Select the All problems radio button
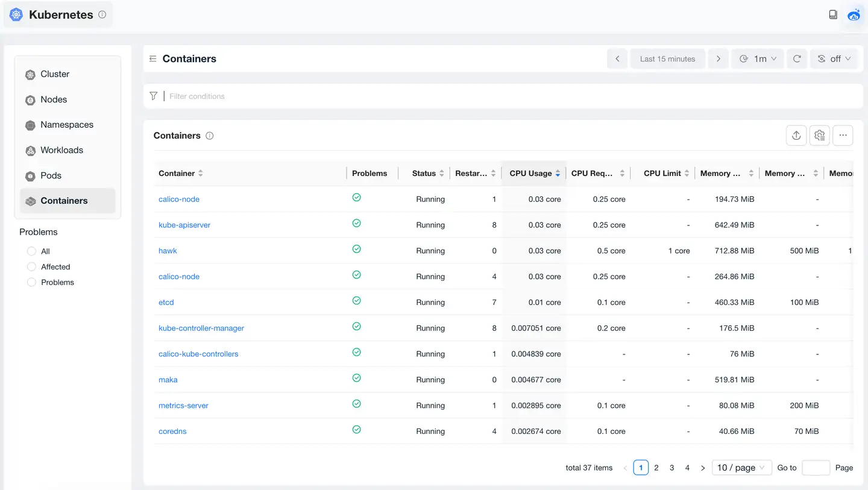Viewport: 868px width, 490px height. 32,251
